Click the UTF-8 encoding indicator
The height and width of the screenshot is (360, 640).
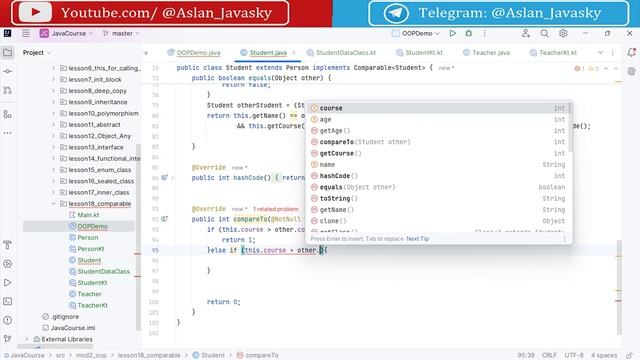coord(573,355)
